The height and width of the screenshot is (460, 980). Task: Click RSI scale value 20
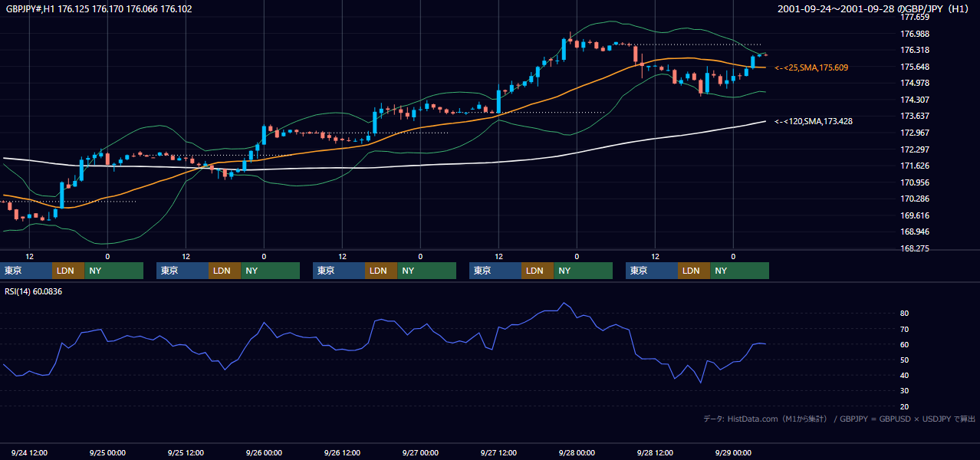[905, 406]
